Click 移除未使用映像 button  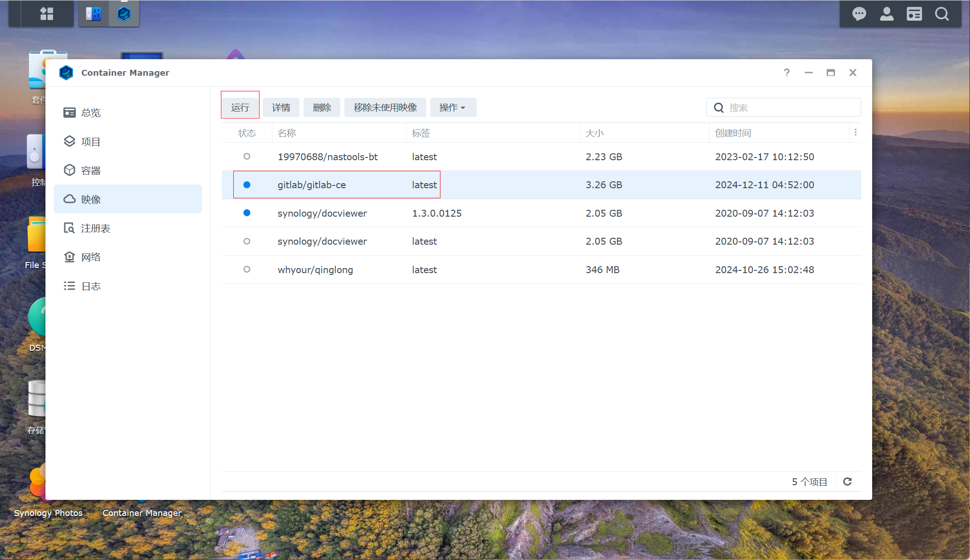(x=385, y=107)
